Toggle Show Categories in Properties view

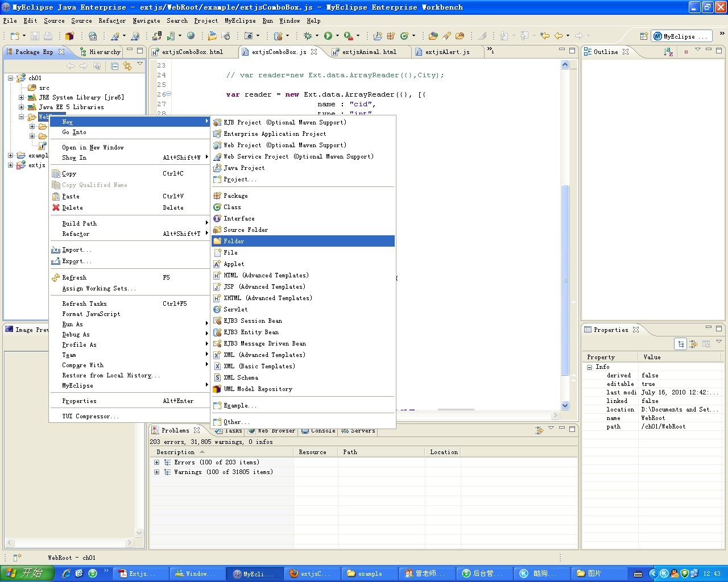681,344
